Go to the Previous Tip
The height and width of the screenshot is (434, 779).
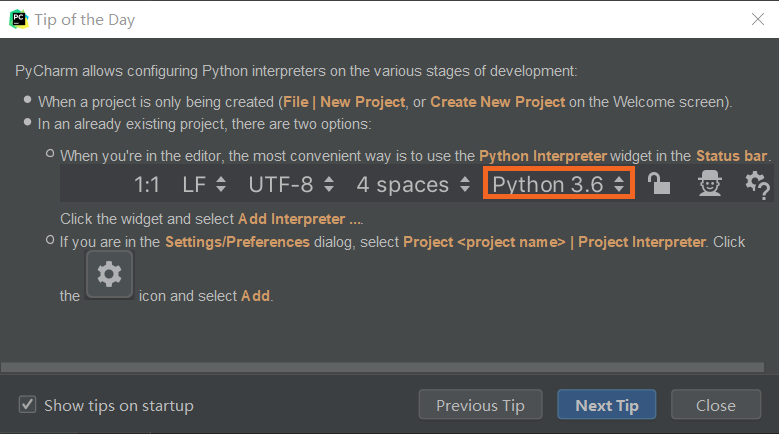pyautogui.click(x=480, y=405)
